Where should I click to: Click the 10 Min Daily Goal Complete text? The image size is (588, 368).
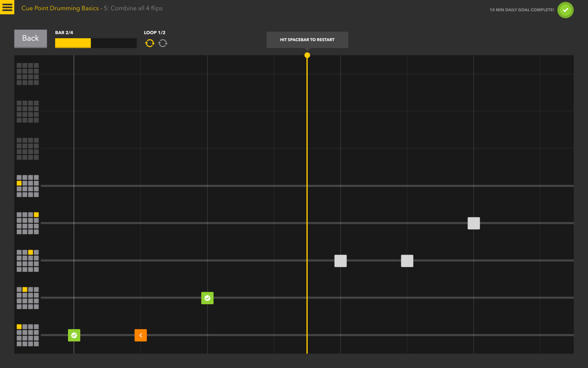point(521,10)
